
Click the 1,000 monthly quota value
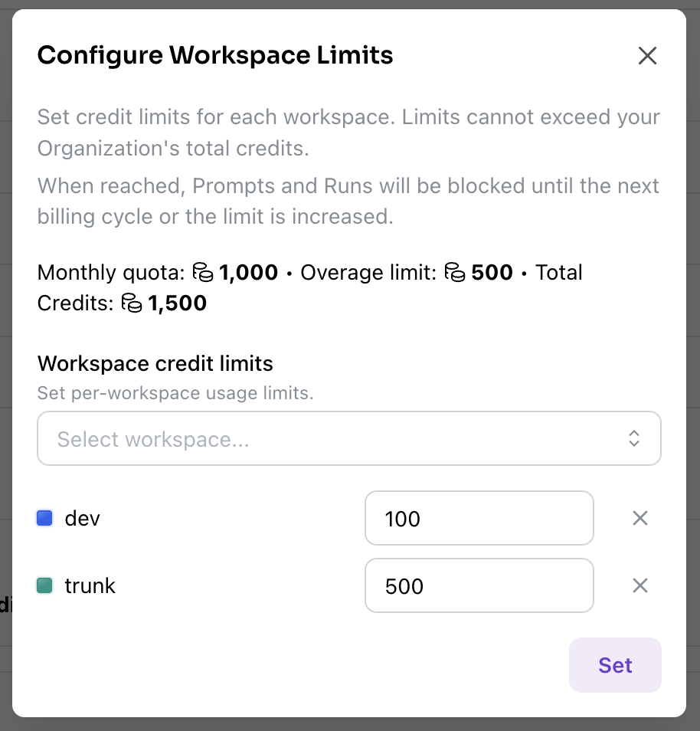click(x=248, y=273)
